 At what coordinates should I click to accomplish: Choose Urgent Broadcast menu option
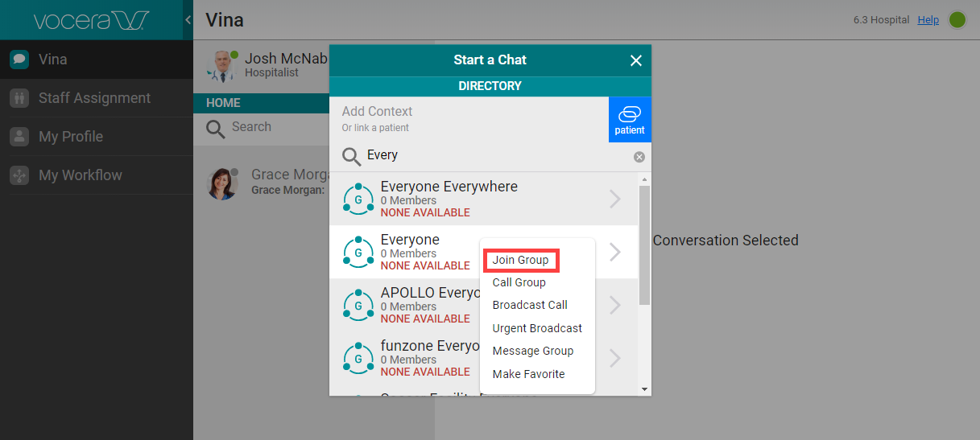(537, 328)
